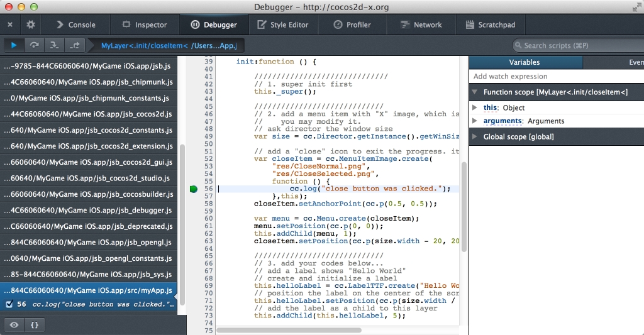Select the jsb.js source file
Screen dimensions: 644x335
[x=88, y=66]
